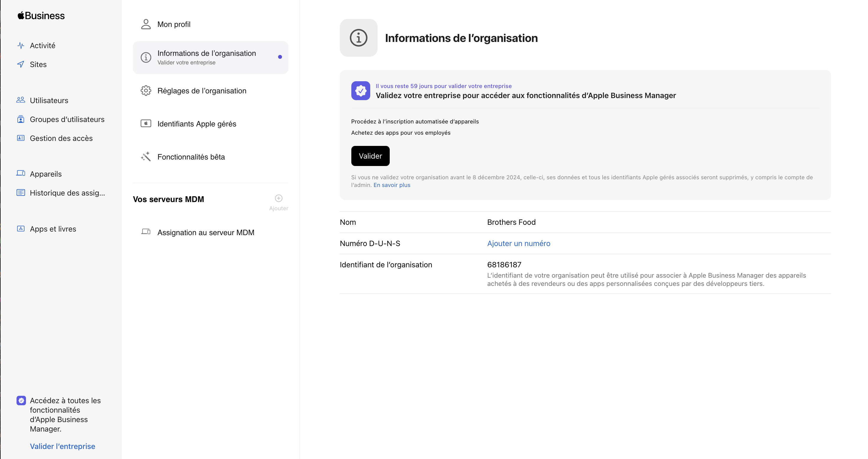Click the Appareils devices icon
This screenshot has width=868, height=459.
[x=21, y=174]
